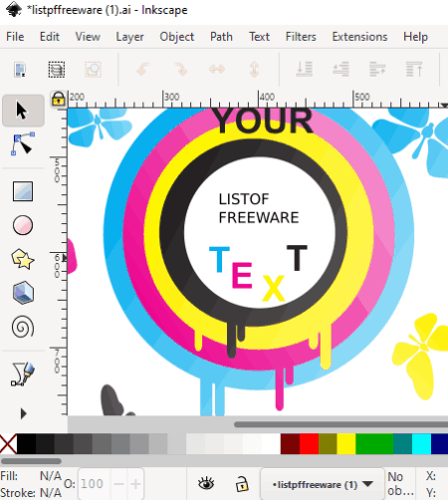
Task: Select the Rectangle tool
Action: (23, 191)
